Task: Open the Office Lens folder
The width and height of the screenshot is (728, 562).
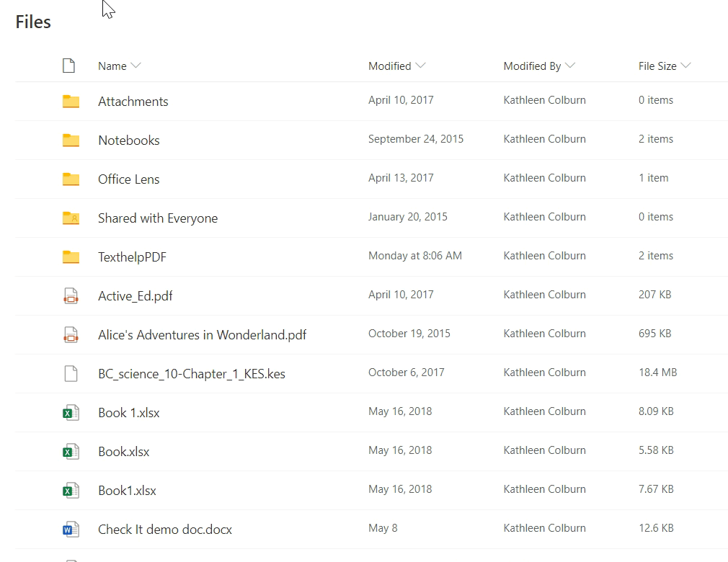Action: point(129,179)
